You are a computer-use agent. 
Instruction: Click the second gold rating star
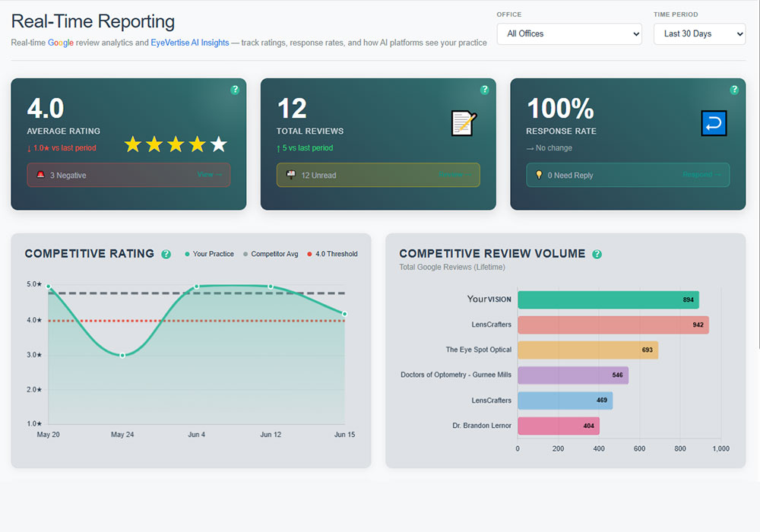tap(154, 144)
